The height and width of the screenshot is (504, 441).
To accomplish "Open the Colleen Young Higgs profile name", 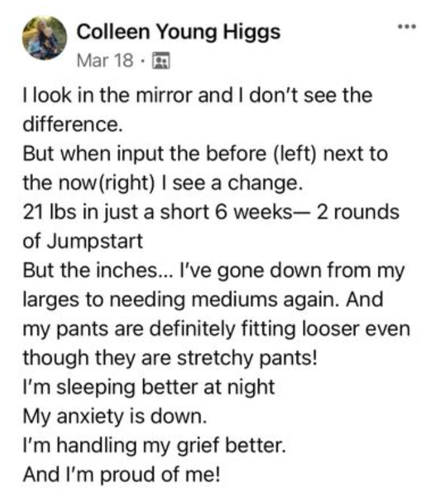I will pyautogui.click(x=178, y=32).
